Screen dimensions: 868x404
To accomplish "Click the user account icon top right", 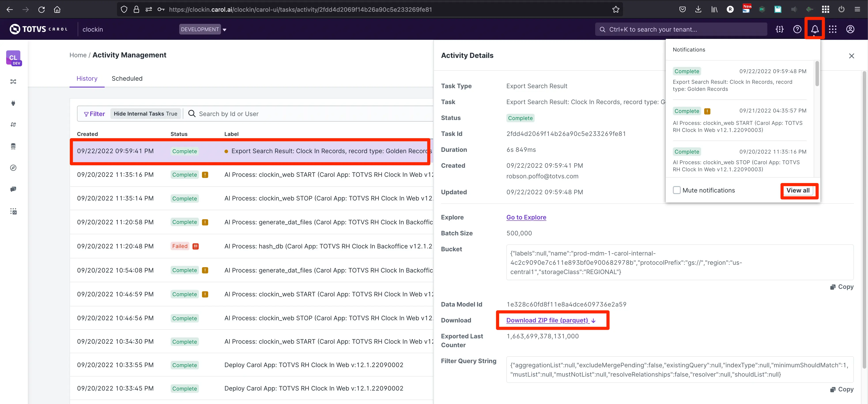I will [x=851, y=29].
